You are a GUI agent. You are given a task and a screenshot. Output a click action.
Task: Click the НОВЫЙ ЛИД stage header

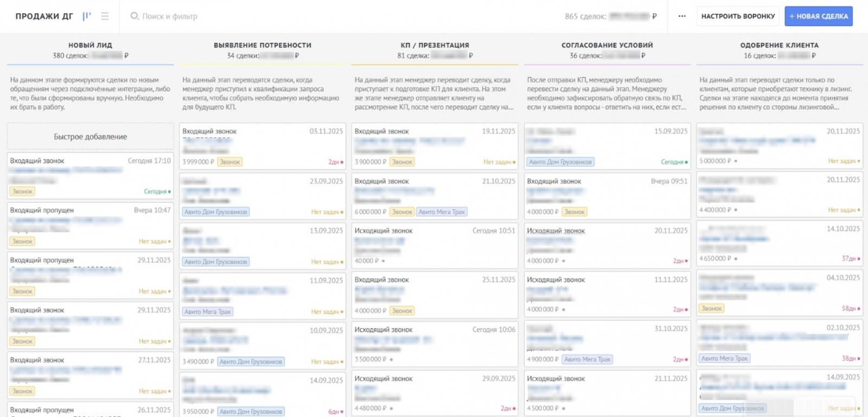[90, 46]
